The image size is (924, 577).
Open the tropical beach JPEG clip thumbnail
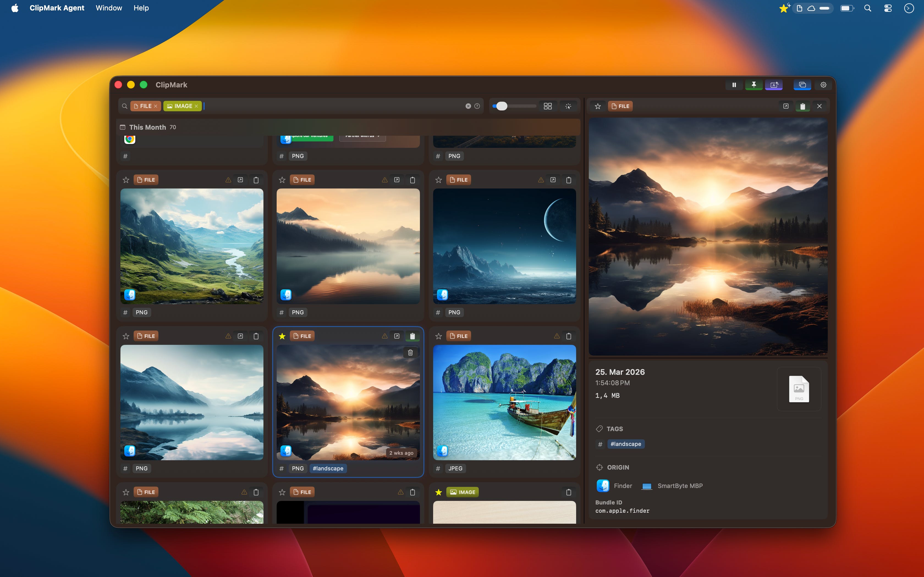click(504, 402)
